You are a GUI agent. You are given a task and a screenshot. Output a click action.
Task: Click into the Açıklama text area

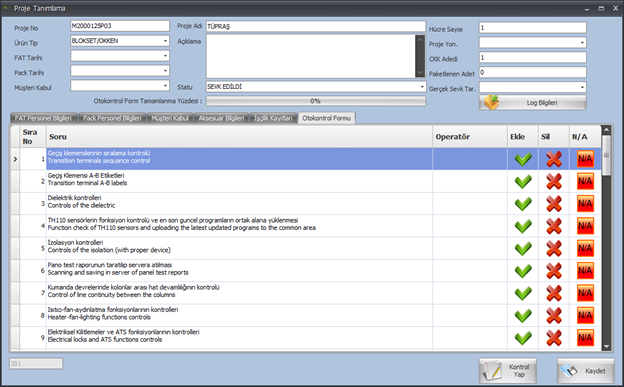[310, 56]
